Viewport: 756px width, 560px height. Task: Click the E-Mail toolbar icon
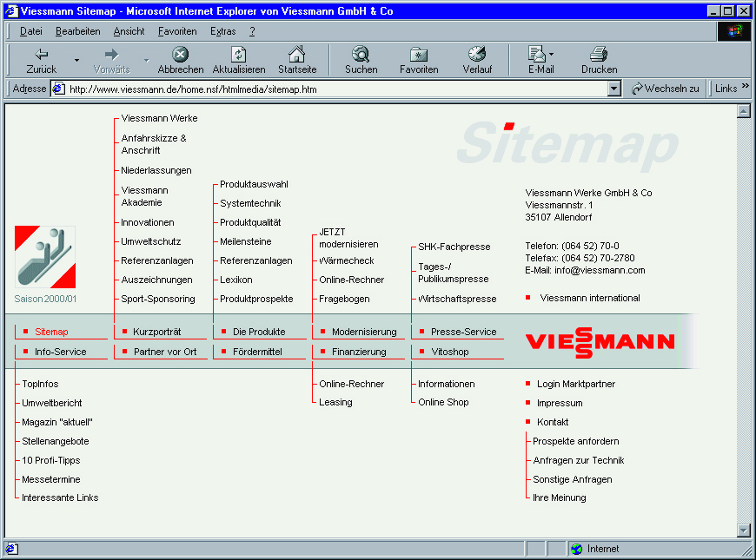tap(536, 54)
